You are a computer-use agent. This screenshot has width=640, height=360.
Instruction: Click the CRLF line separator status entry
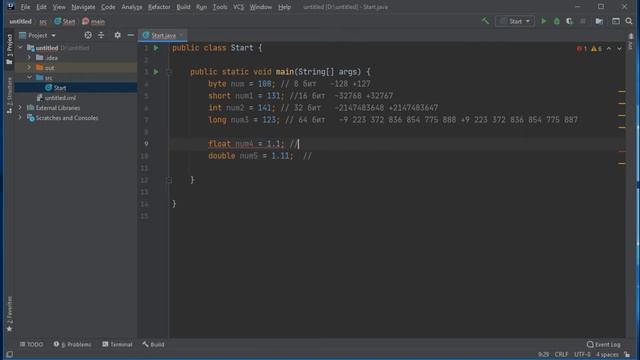561,354
